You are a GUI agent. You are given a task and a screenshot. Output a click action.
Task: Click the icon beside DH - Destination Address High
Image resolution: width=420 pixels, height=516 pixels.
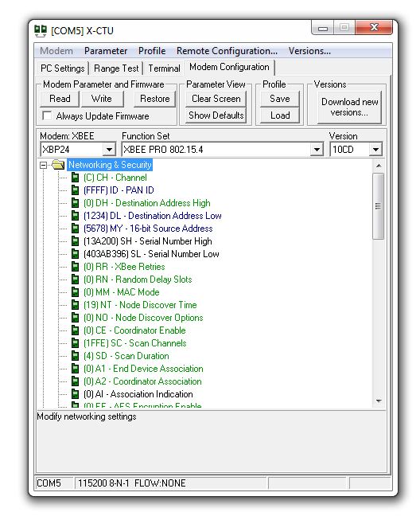pos(76,203)
